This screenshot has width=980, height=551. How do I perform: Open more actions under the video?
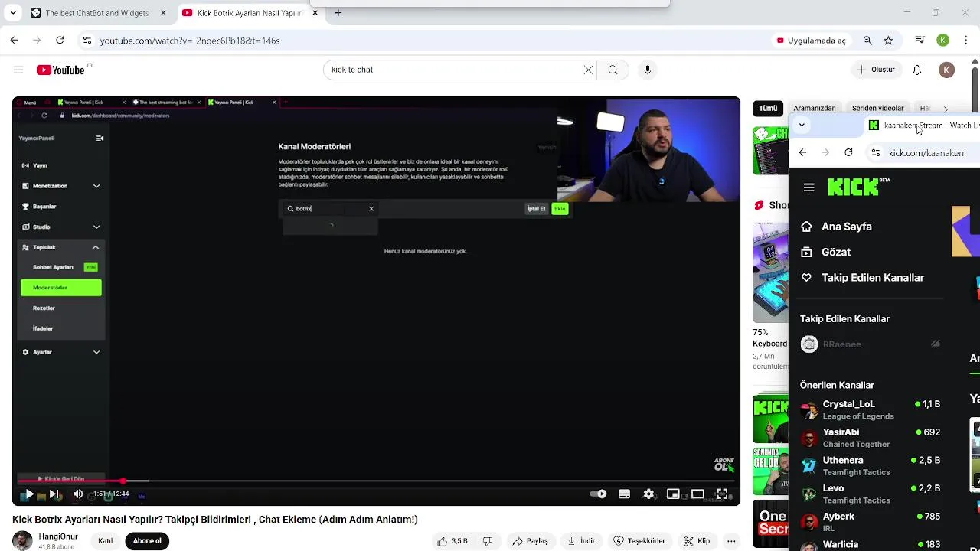(732, 541)
